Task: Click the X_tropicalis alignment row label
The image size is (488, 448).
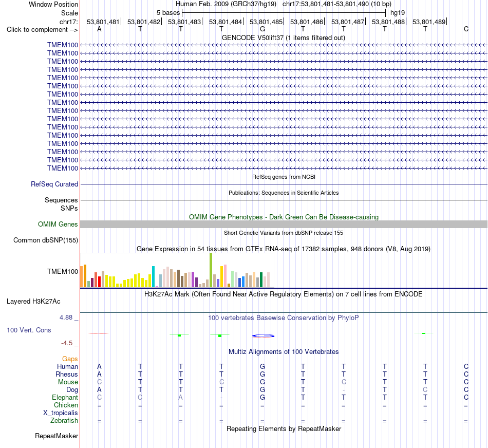Action: coord(61,413)
